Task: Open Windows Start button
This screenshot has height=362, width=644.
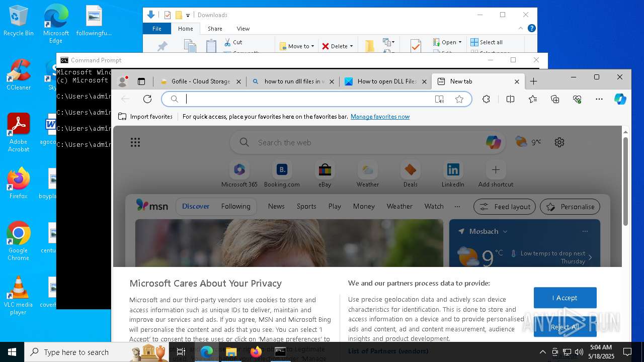Action: (x=12, y=352)
